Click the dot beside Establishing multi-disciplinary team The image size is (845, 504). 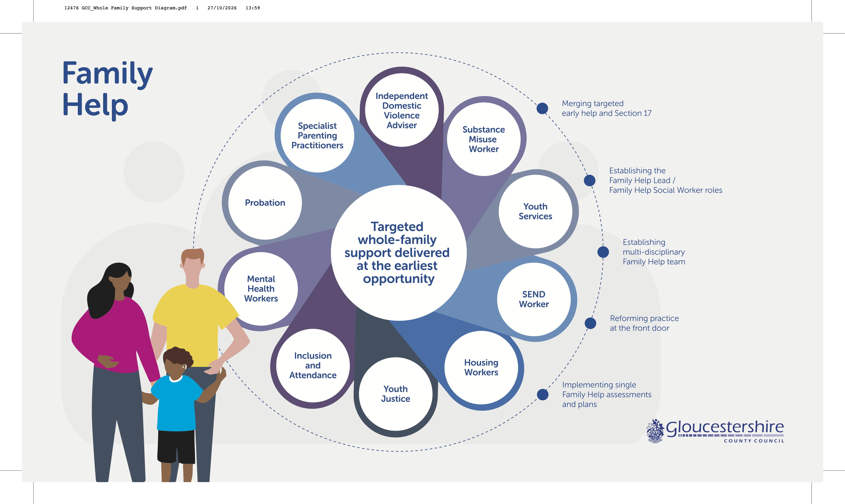point(603,252)
